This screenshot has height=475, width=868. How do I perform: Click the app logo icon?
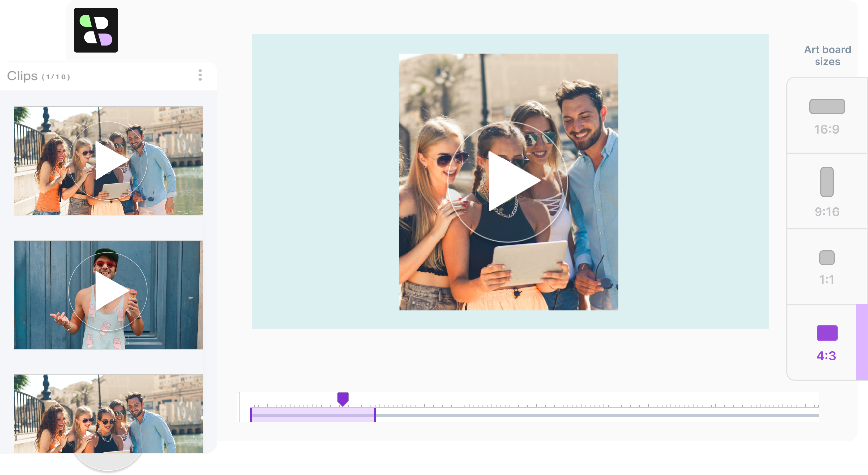[x=96, y=30]
